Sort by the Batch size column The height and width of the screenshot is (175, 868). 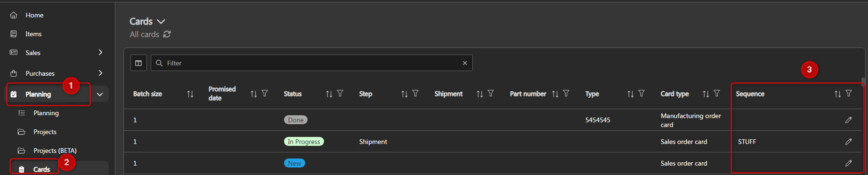190,94
